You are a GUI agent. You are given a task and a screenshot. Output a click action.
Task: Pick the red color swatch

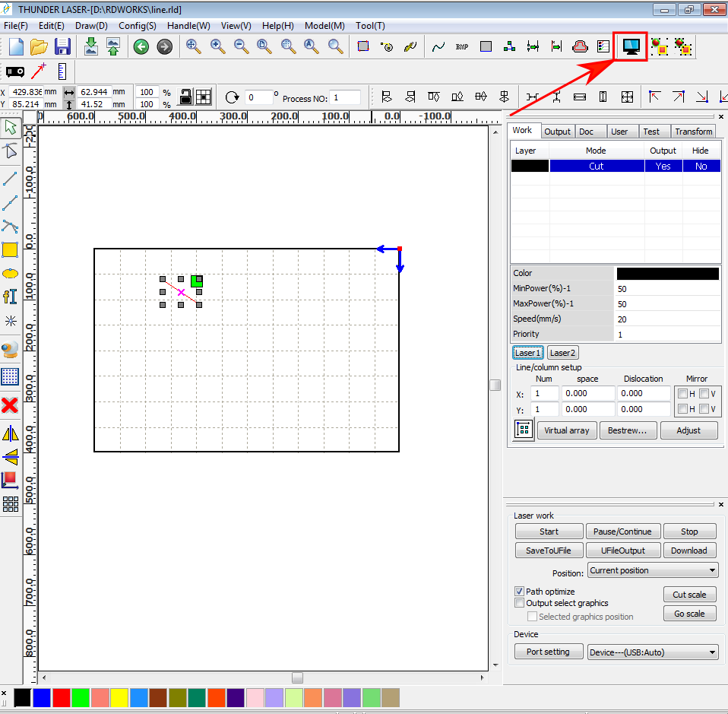62,697
